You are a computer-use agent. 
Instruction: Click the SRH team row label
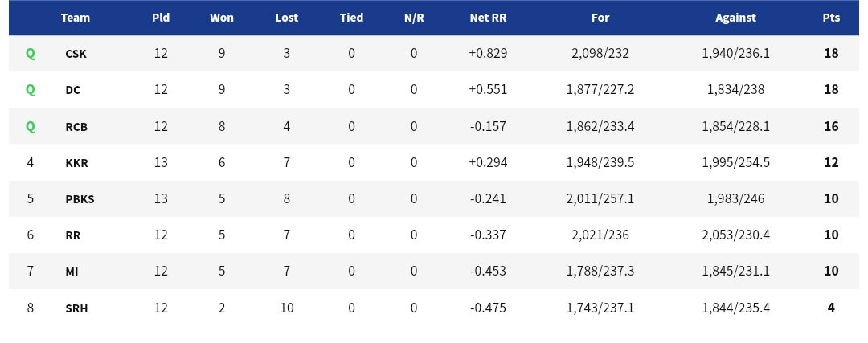pyautogui.click(x=76, y=308)
